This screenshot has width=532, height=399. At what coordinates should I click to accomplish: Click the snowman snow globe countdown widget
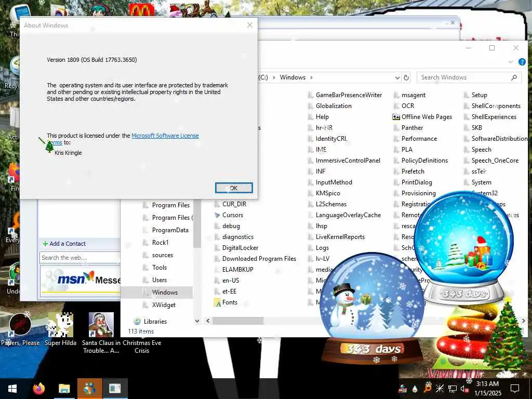372,307
